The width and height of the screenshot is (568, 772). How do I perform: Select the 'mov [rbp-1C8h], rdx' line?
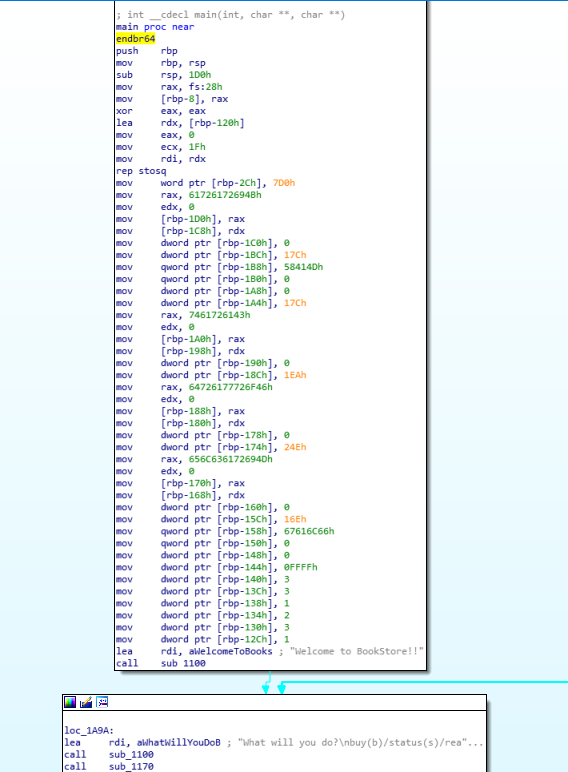click(181, 231)
